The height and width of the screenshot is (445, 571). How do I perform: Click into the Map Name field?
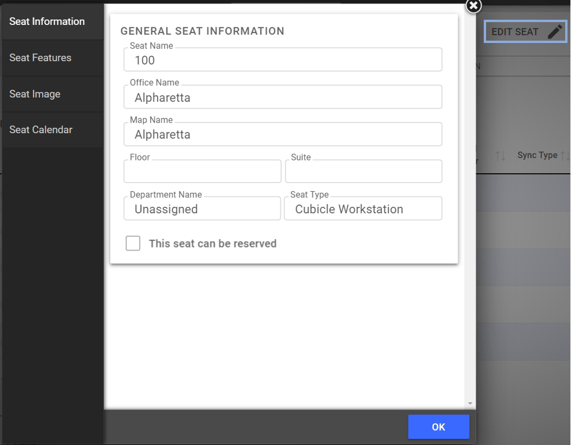(x=283, y=134)
